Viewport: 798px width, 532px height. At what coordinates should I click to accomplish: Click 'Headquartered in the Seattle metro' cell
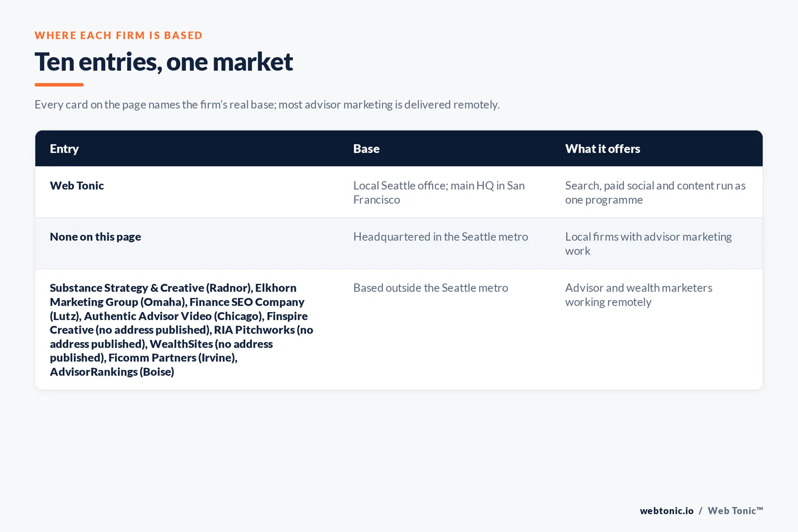pos(440,237)
